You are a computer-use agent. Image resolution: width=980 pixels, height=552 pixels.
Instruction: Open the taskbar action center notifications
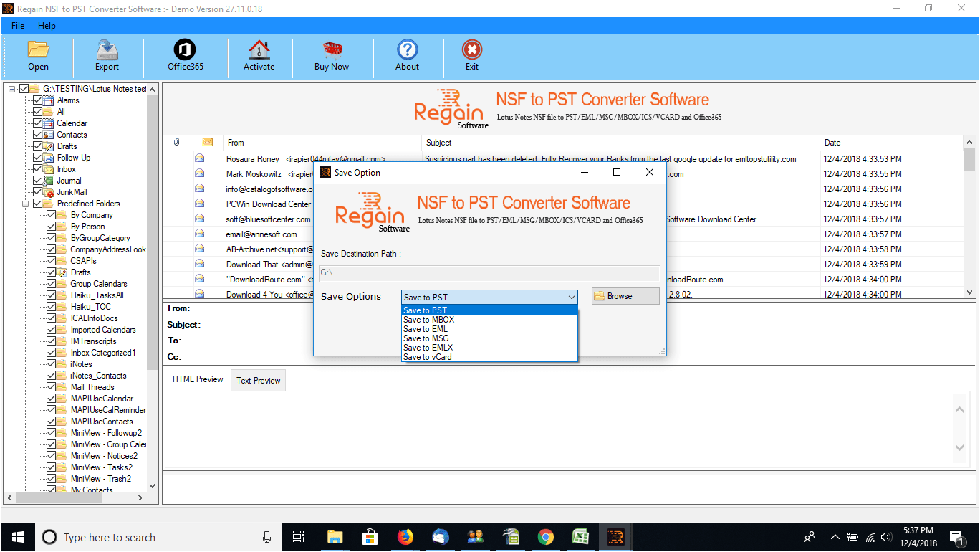pos(956,537)
